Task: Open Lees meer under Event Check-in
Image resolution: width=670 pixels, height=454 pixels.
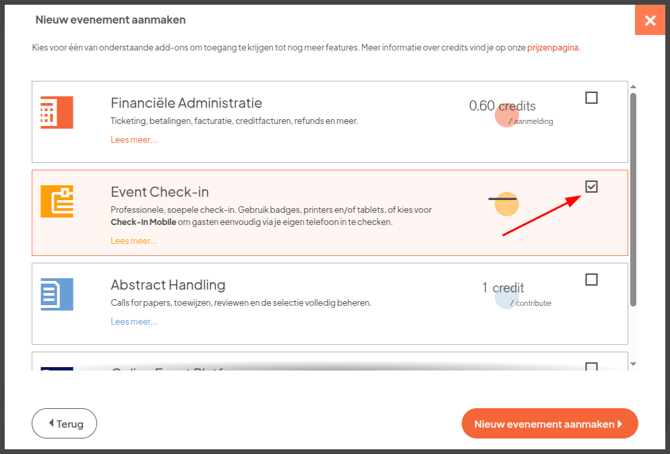Action: click(x=133, y=241)
